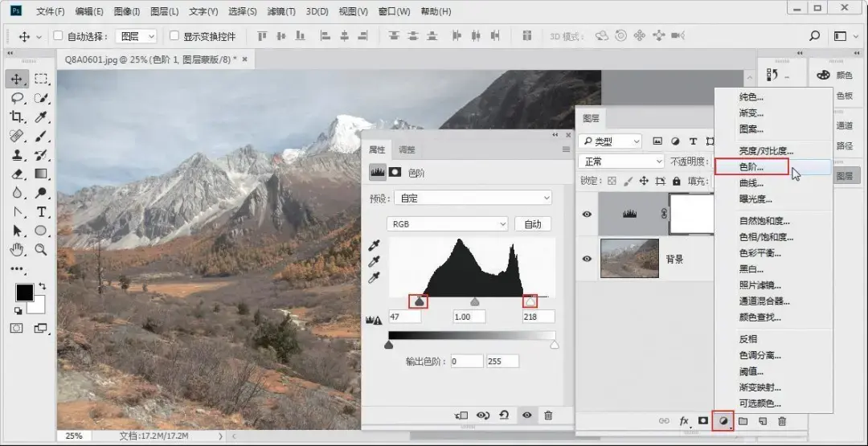Open the 滤镜(T) menu
Viewport: 868px width, 446px height.
(x=281, y=11)
